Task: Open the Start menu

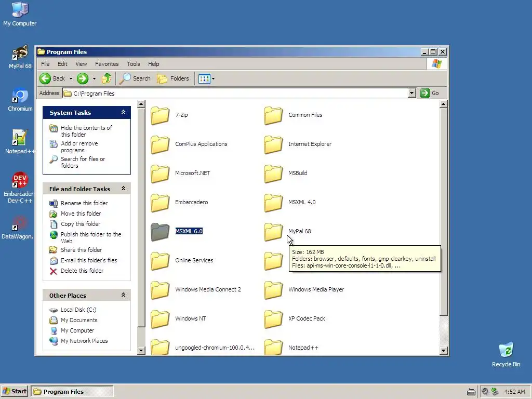Action: click(15, 391)
